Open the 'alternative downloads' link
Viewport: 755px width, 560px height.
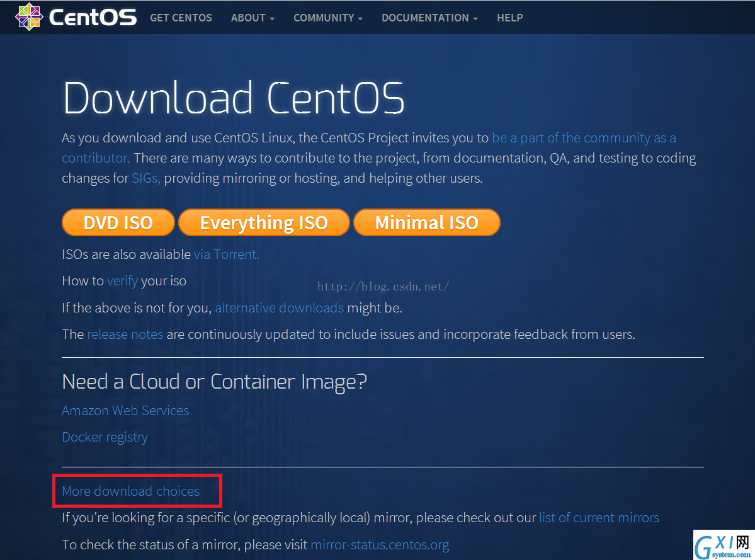[x=280, y=307]
